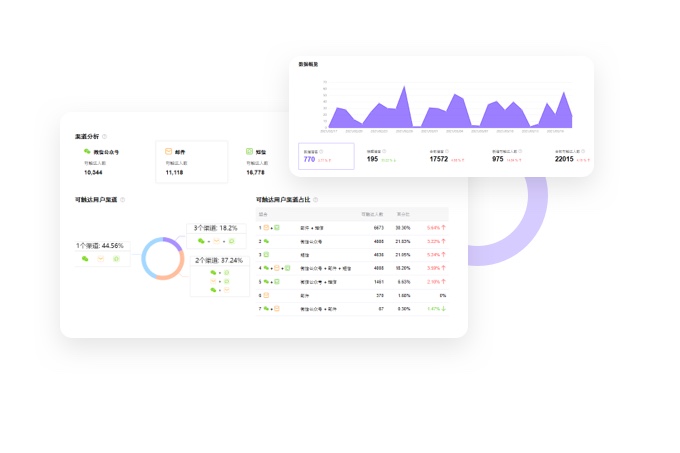Click the 3个渠道 18.2% label box
Image resolution: width=680 pixels, height=453 pixels.
point(216,229)
